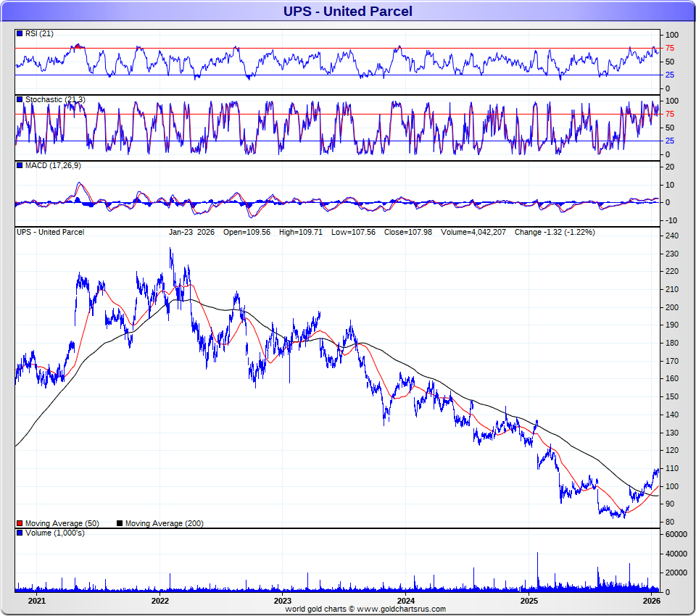Click the 2021 MACD peak near 10
The width and height of the screenshot is (696, 616).
click(x=79, y=183)
